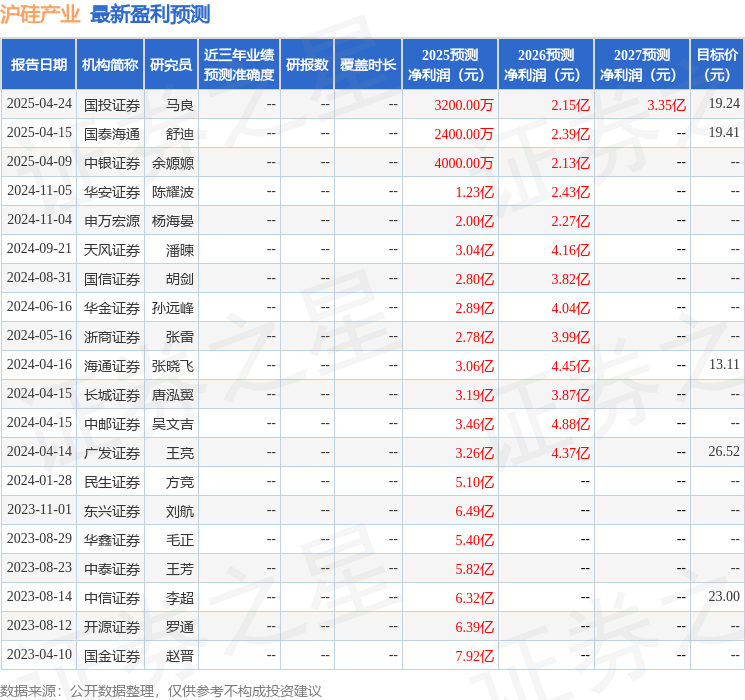Viewport: 745px width, 700px height.
Task: Click target price 26.52
Action: pyautogui.click(x=724, y=451)
